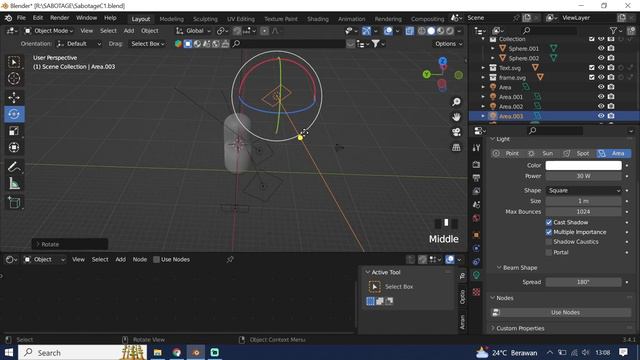Image resolution: width=640 pixels, height=360 pixels.
Task: Pin the node editor with pin icon
Action: coord(230,259)
